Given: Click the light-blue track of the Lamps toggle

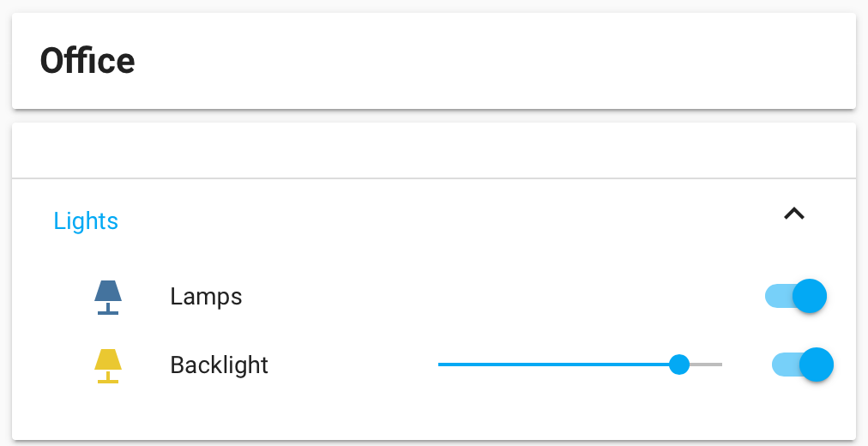Looking at the screenshot, I should click(775, 296).
